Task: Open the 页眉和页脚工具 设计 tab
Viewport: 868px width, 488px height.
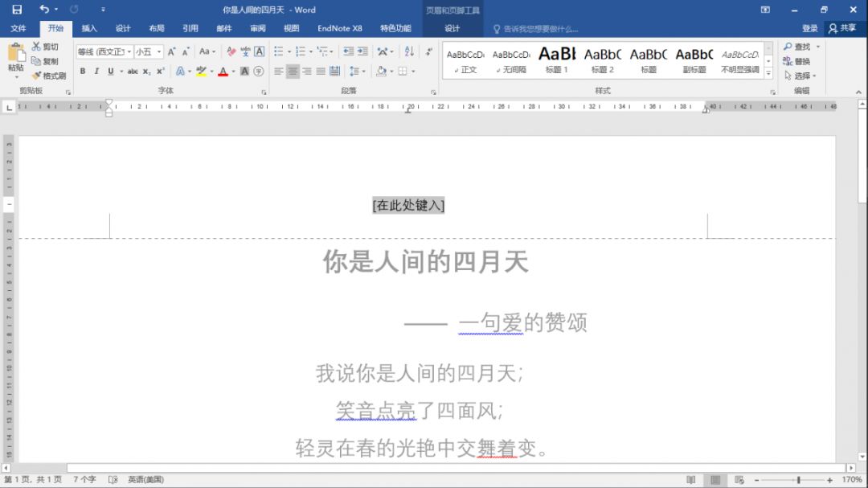Action: [x=453, y=28]
